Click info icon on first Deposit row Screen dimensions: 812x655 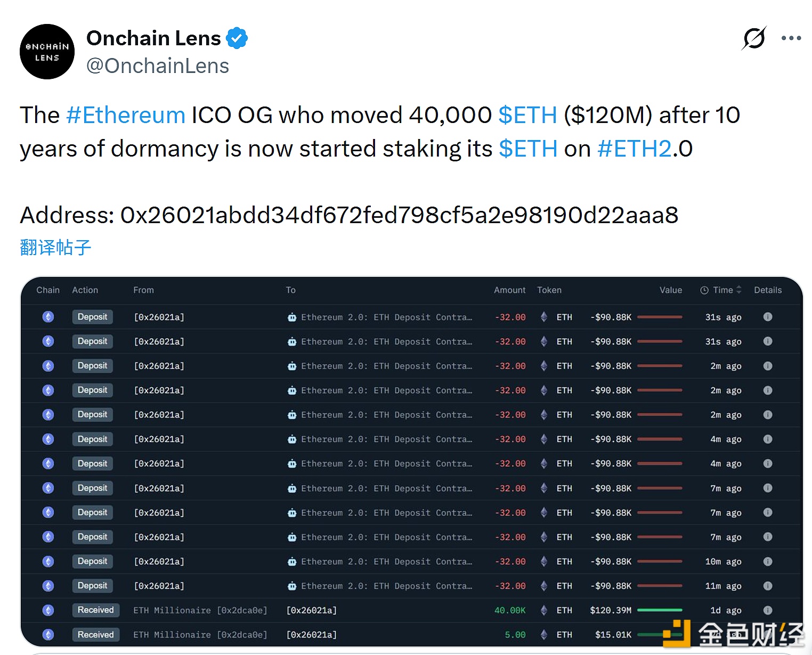pos(768,317)
